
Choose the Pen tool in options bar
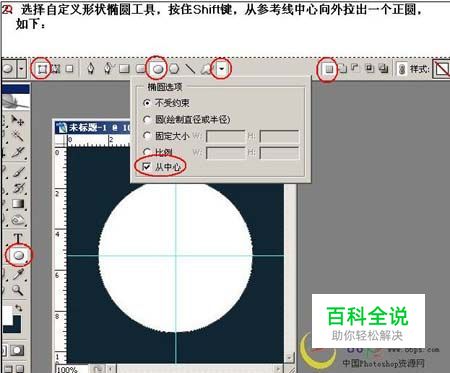click(x=91, y=69)
